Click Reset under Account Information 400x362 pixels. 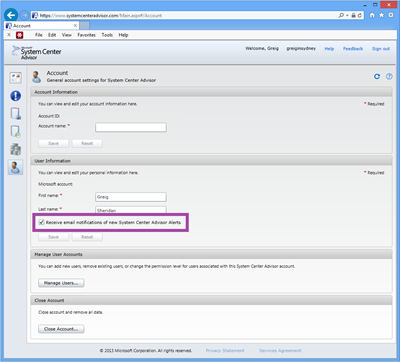87,143
